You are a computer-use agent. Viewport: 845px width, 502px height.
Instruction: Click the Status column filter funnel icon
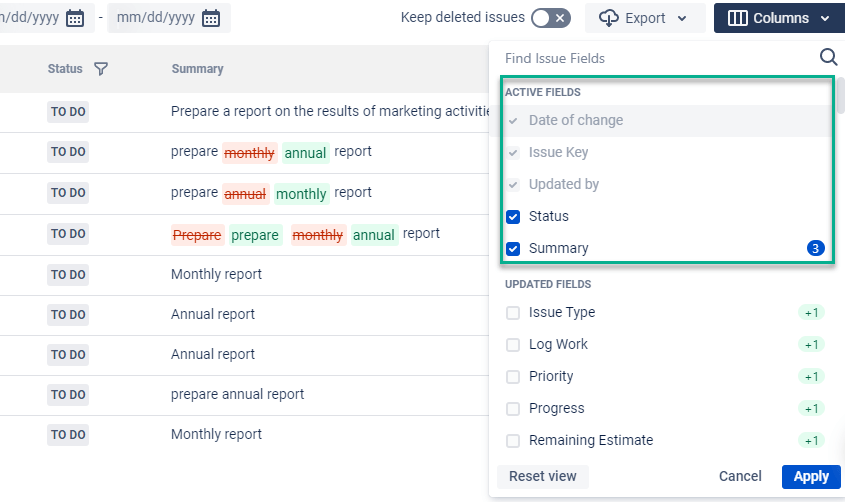point(101,69)
